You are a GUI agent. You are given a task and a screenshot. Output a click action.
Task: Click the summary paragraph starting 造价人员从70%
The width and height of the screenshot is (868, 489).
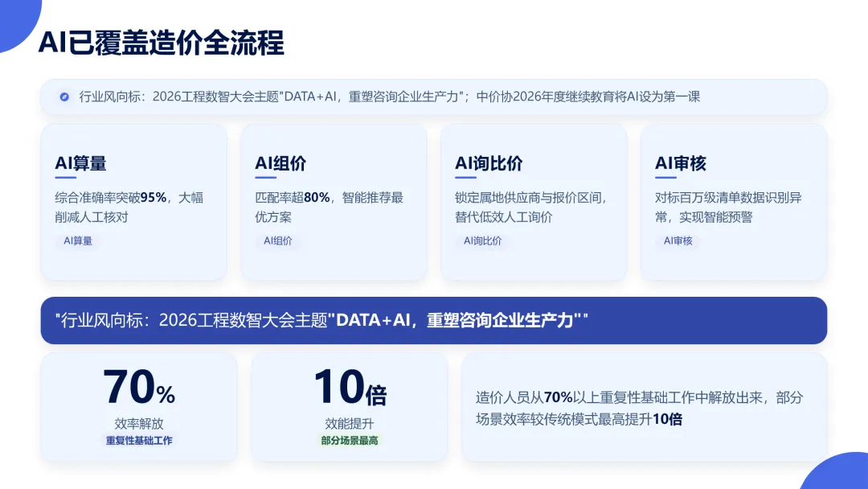(x=640, y=408)
